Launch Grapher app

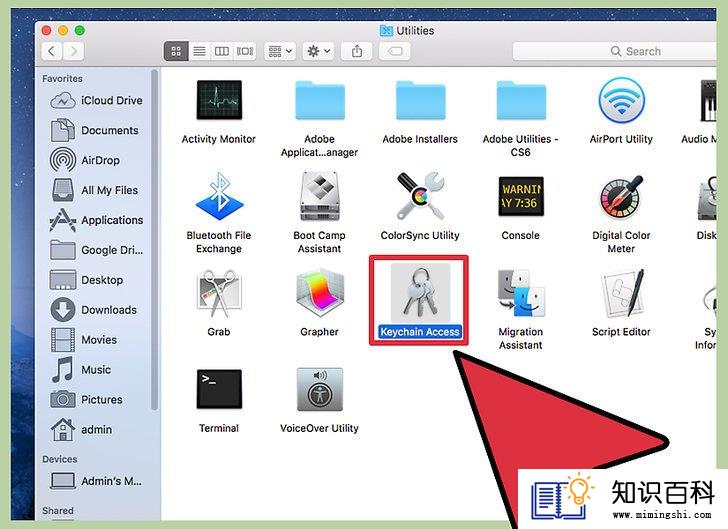tap(319, 293)
